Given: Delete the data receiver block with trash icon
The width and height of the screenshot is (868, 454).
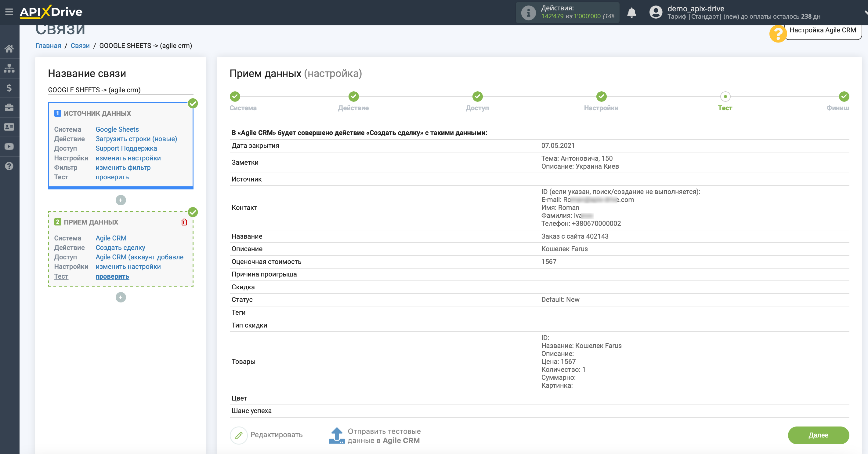Looking at the screenshot, I should click(184, 222).
